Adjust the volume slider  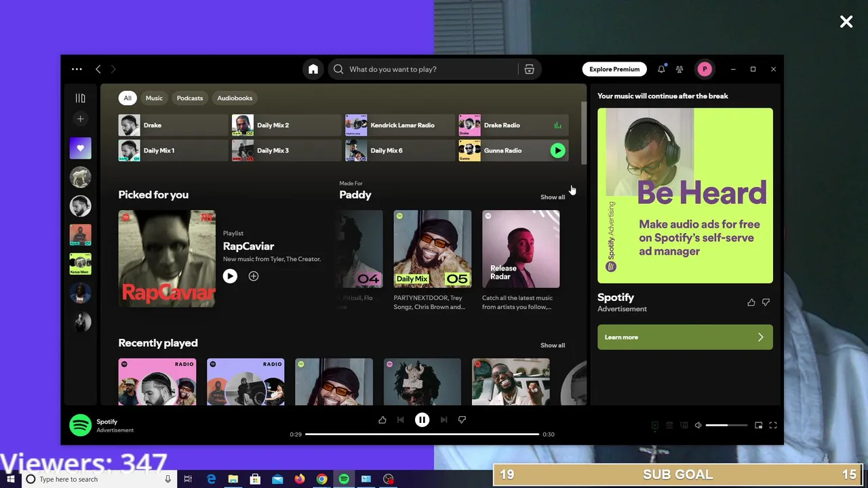pyautogui.click(x=726, y=426)
